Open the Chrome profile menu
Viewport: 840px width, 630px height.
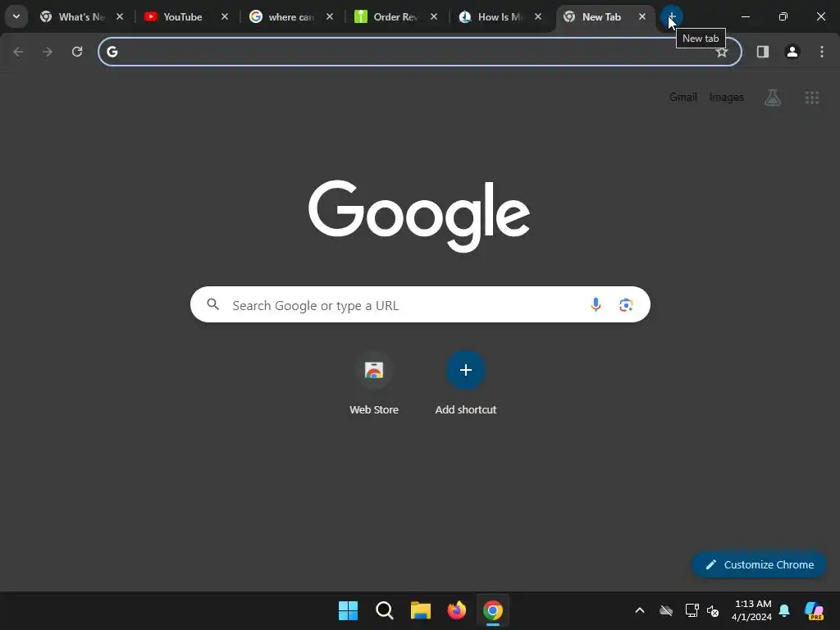[792, 52]
